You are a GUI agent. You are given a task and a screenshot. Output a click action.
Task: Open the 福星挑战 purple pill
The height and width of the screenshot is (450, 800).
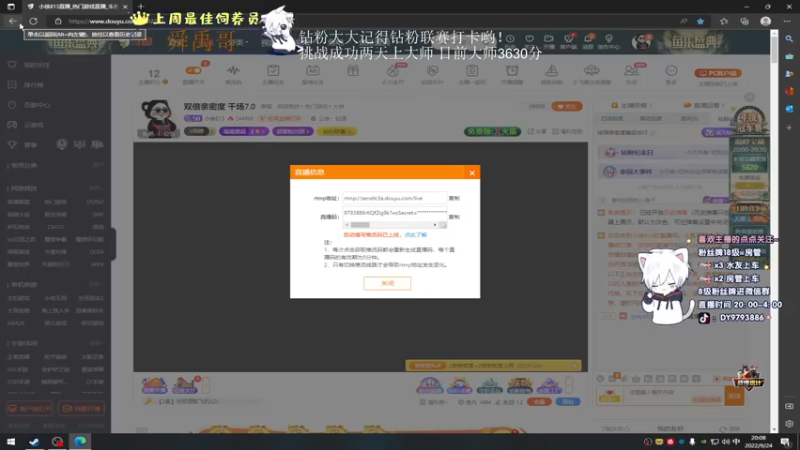pos(244,131)
